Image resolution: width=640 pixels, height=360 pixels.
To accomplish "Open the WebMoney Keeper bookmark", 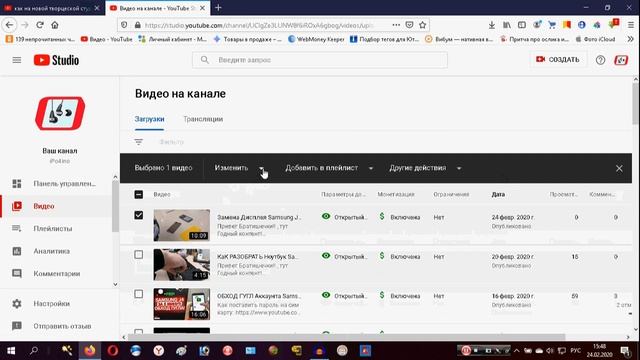I will [x=316, y=39].
